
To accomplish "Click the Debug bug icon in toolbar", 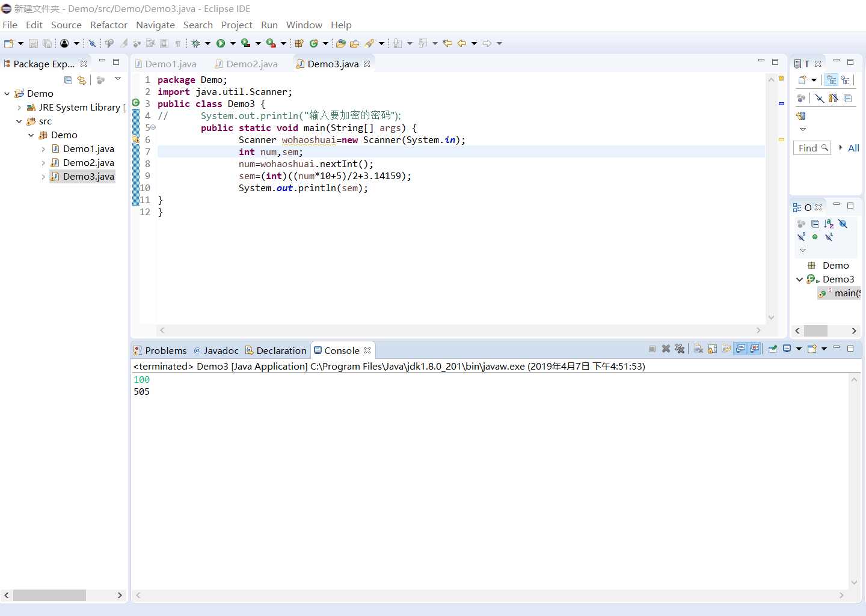I will click(195, 43).
